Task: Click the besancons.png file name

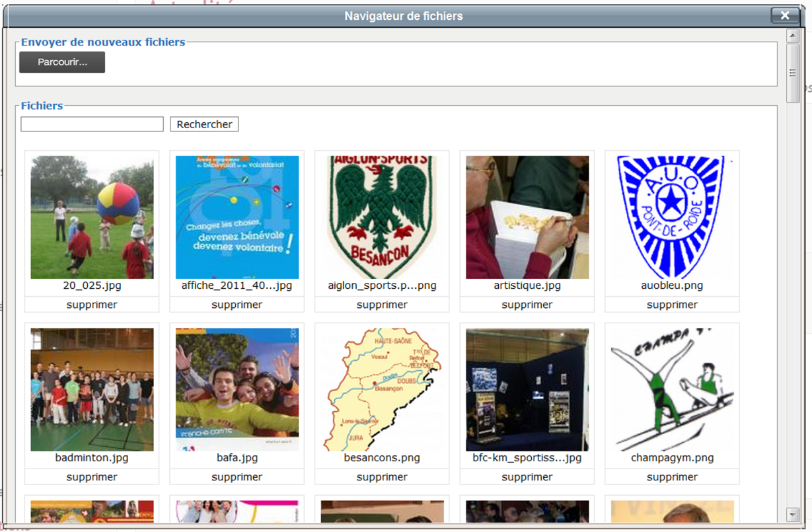Action: (x=382, y=457)
